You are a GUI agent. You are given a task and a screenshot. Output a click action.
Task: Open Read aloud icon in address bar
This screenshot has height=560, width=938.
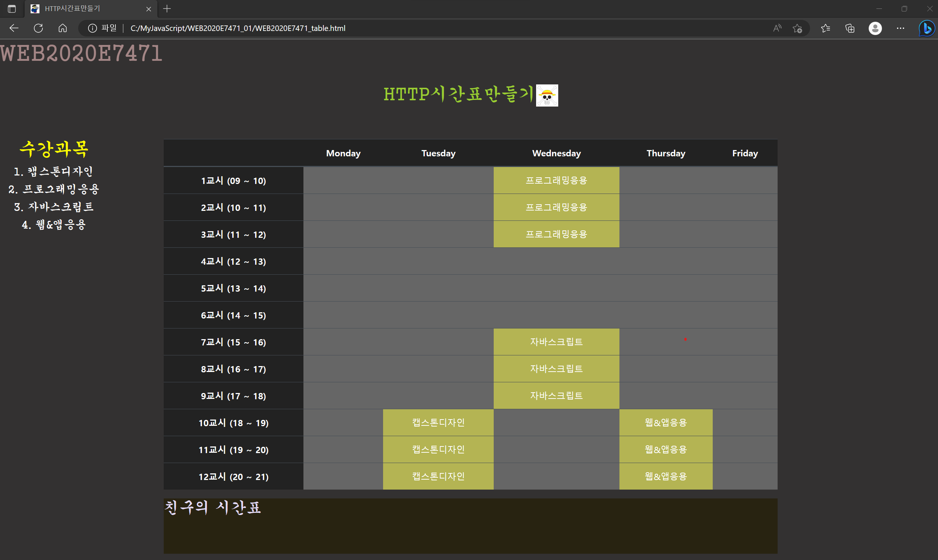pyautogui.click(x=777, y=28)
